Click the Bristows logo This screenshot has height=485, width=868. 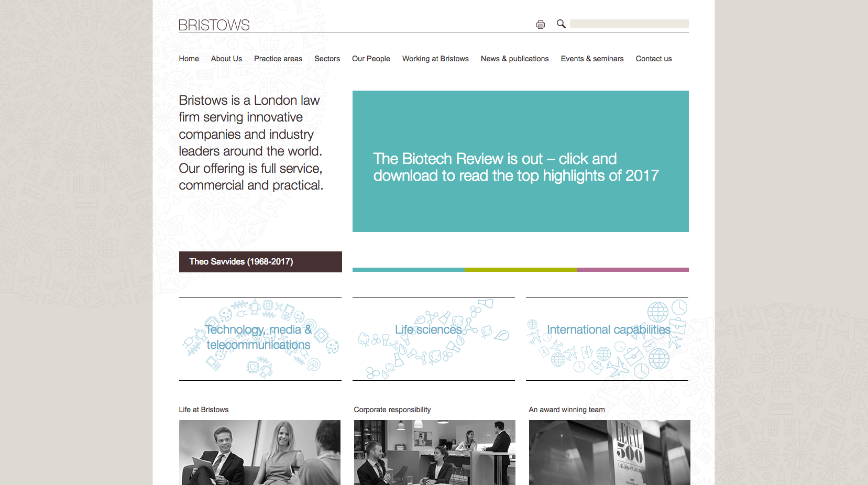[x=214, y=25]
